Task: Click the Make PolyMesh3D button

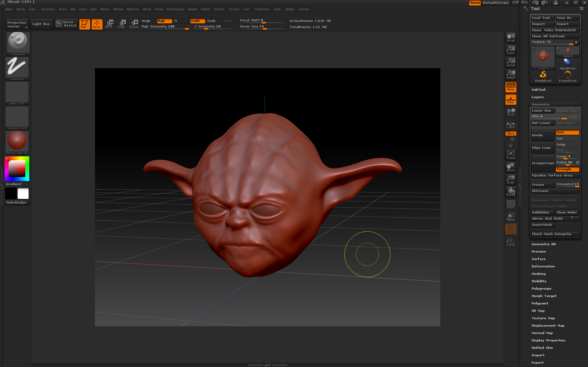Action: click(561, 30)
